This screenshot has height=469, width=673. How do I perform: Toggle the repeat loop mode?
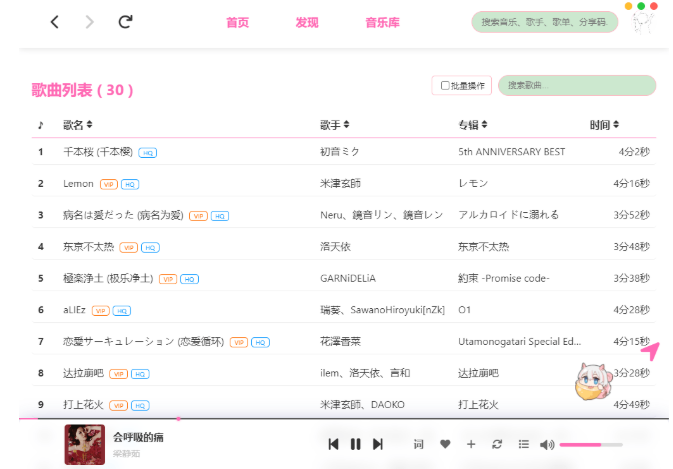(x=497, y=444)
